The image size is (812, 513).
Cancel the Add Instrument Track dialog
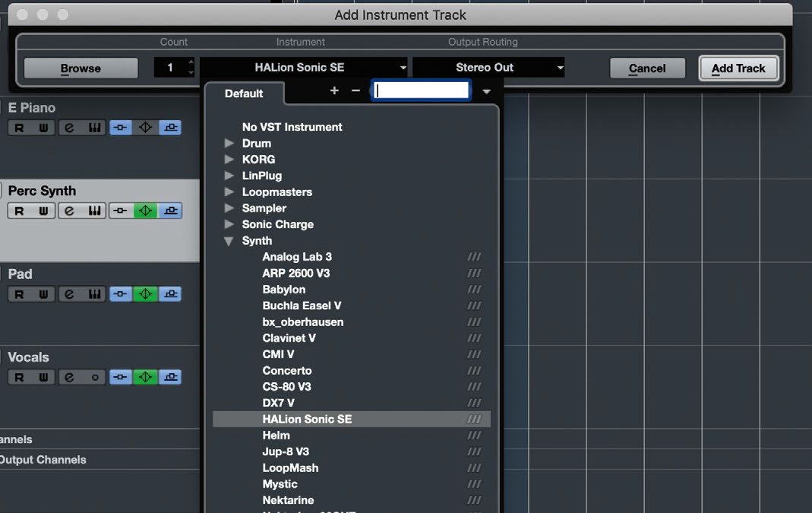pyautogui.click(x=647, y=68)
